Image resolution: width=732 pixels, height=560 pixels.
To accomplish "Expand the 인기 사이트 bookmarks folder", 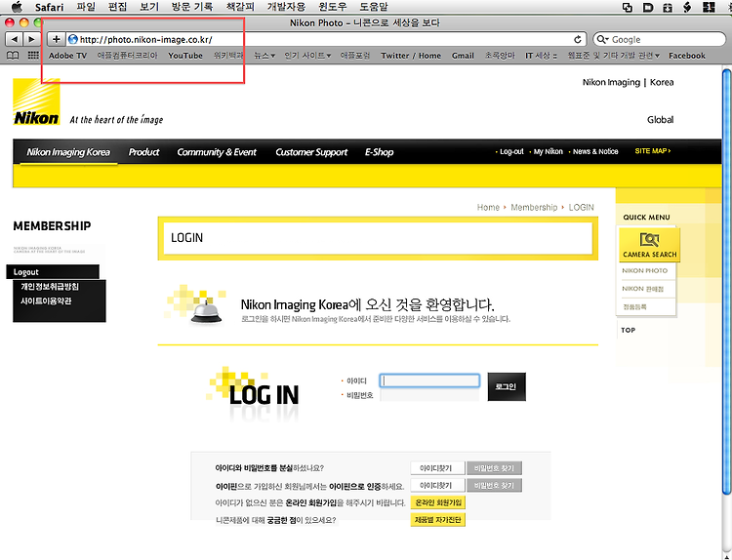I will click(307, 56).
